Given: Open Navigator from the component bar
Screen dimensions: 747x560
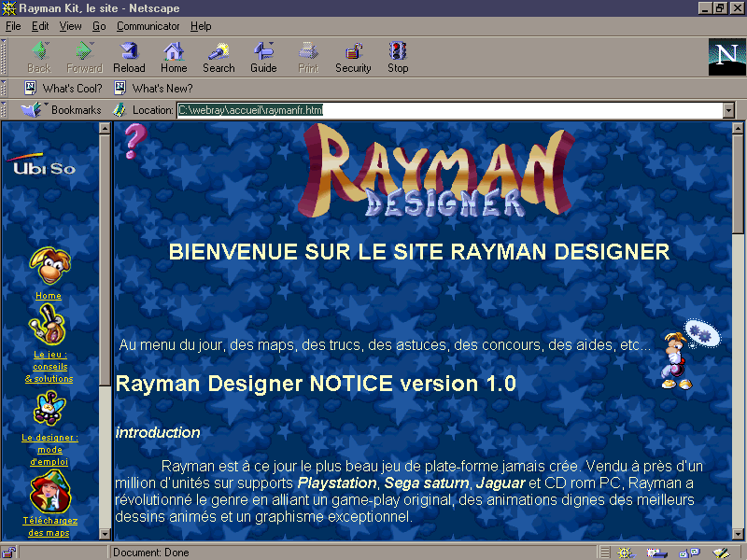Looking at the screenshot, I should coord(625,553).
